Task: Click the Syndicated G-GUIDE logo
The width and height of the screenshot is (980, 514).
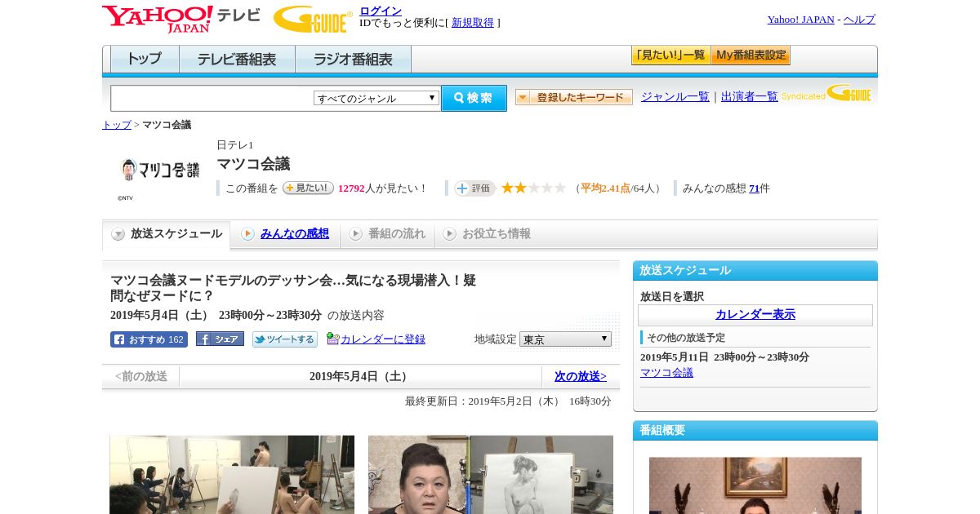Action: coord(827,93)
